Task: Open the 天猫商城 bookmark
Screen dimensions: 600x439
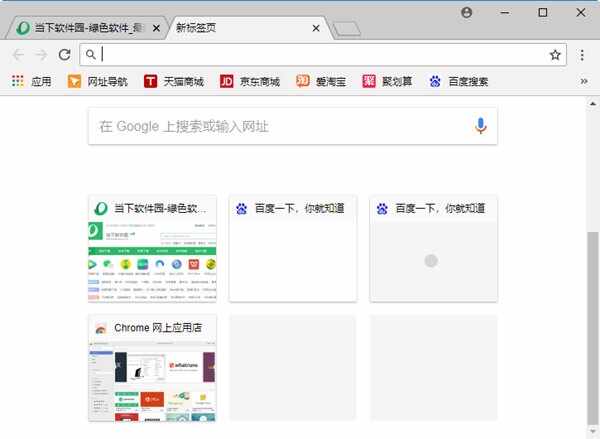Action: pyautogui.click(x=174, y=81)
